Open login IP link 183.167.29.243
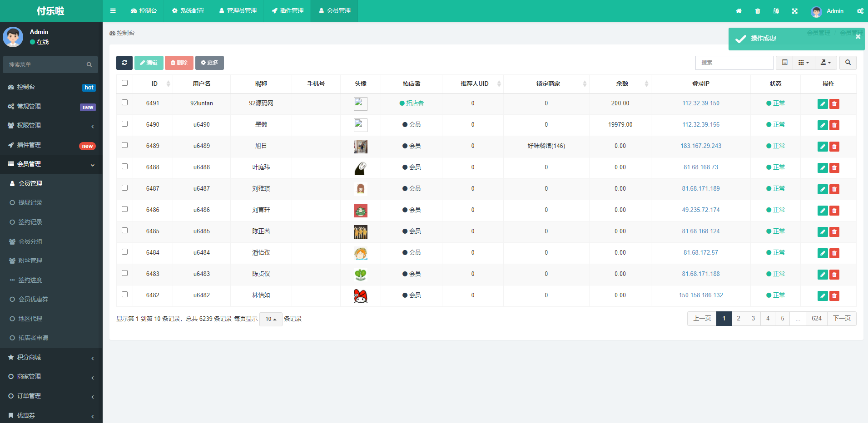 tap(701, 146)
